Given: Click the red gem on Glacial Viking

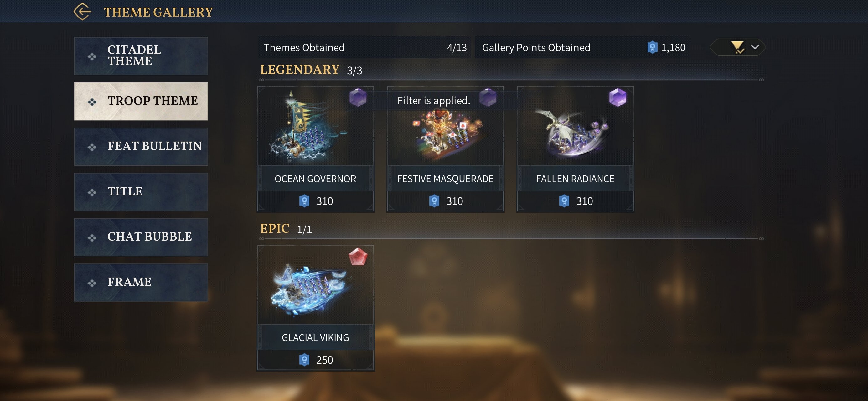Looking at the screenshot, I should pos(358,257).
